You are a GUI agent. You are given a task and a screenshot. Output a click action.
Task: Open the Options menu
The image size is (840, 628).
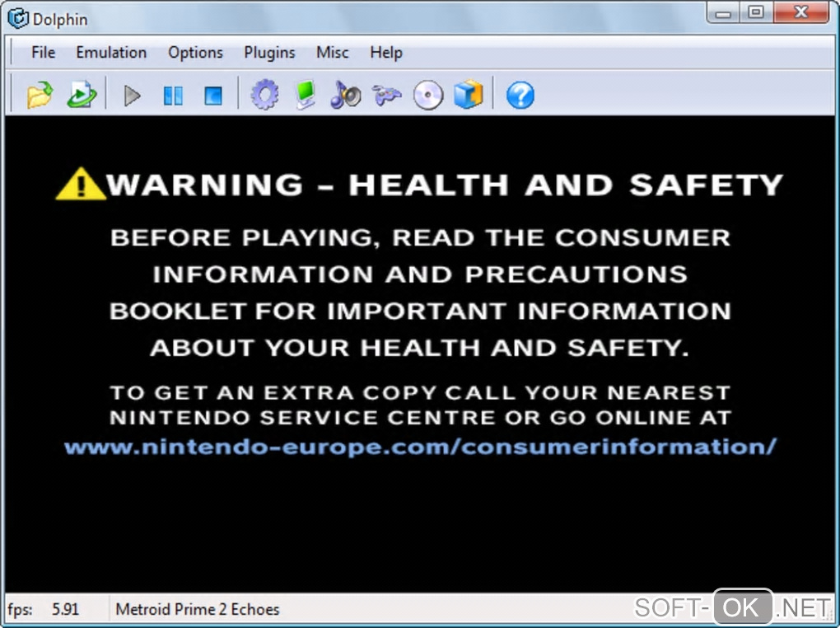[195, 53]
